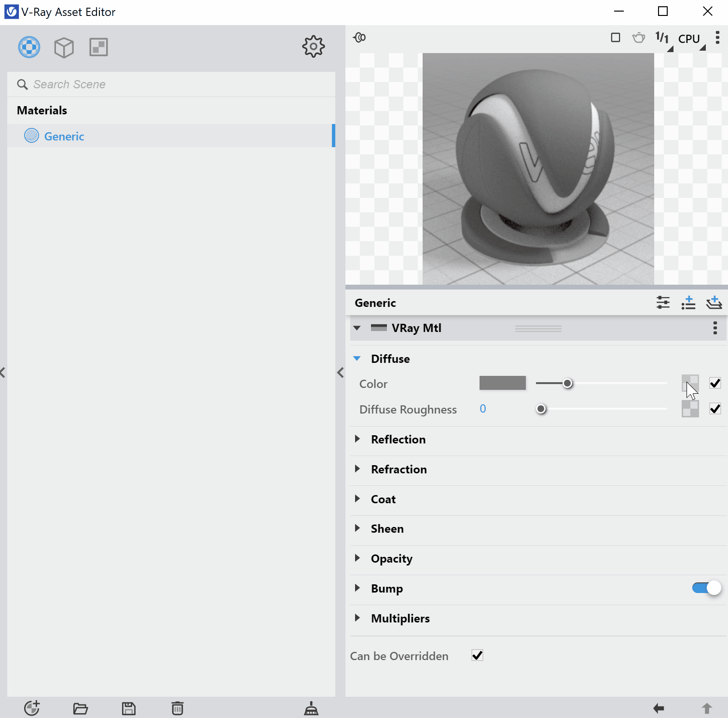Click the Can be Overridden label
The width and height of the screenshot is (728, 718).
(x=399, y=656)
